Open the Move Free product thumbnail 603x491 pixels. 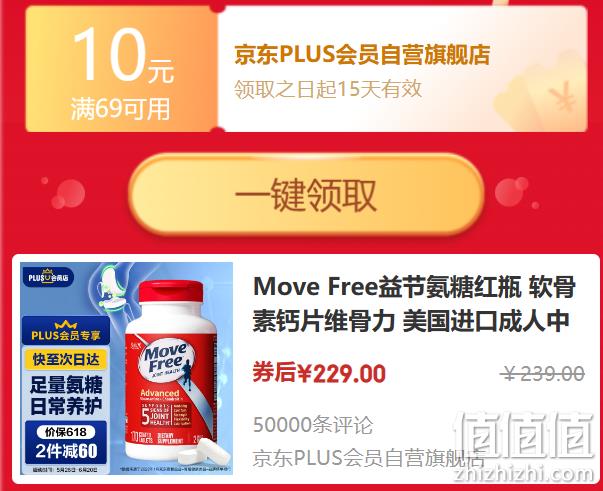coord(127,368)
